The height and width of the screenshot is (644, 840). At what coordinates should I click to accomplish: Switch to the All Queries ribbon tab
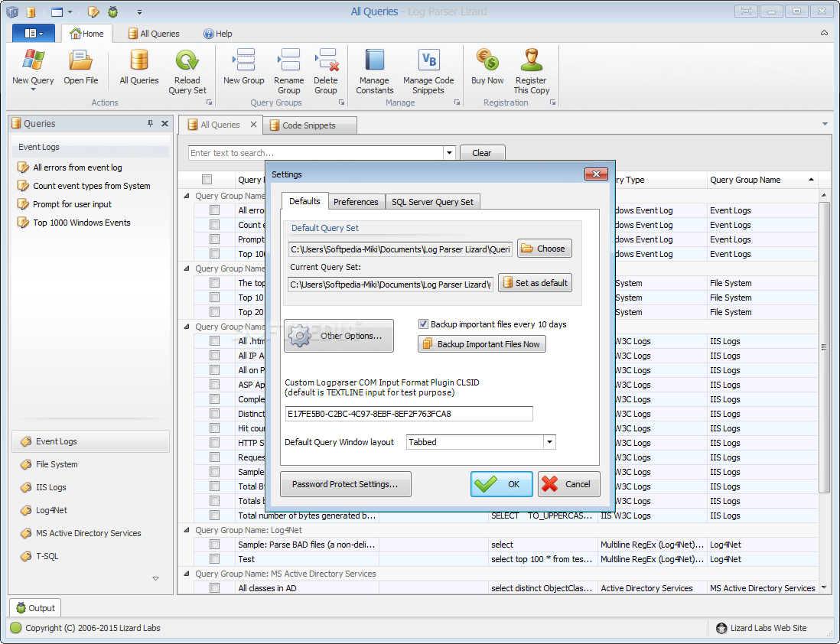[x=154, y=34]
